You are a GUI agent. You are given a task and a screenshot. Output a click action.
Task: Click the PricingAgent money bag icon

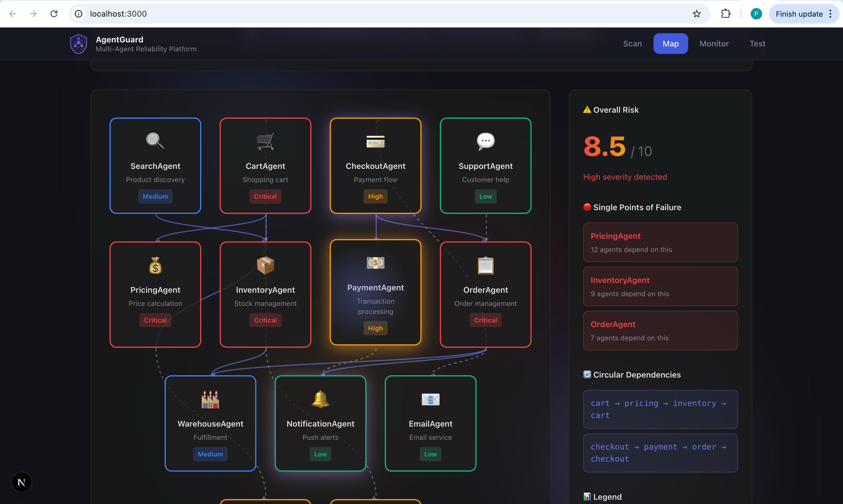155,265
